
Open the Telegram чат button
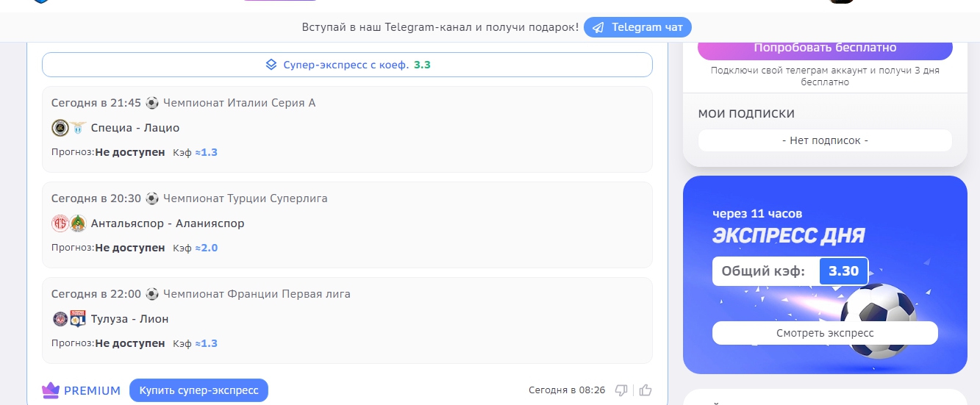(637, 27)
